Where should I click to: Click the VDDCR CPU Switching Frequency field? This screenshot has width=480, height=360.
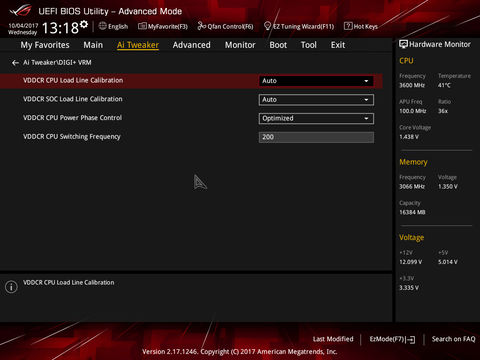[316, 137]
